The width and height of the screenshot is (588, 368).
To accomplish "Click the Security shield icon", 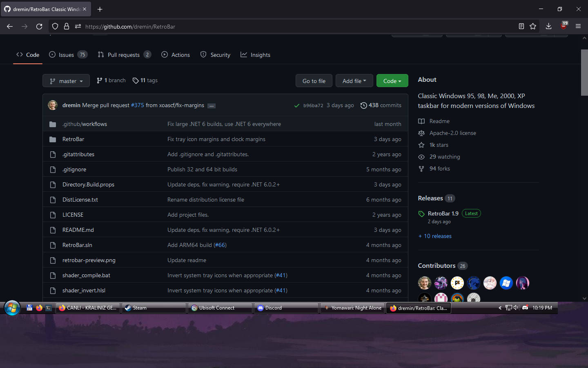I will click(203, 54).
